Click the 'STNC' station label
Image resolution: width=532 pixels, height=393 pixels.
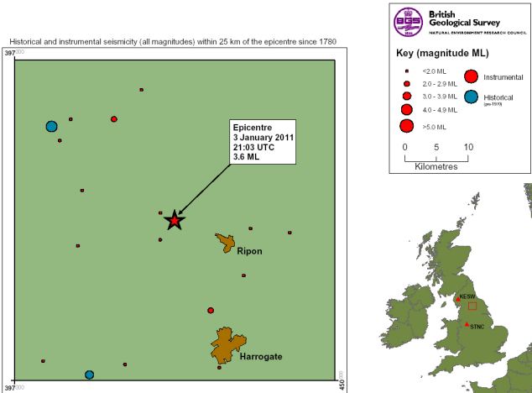(x=477, y=327)
